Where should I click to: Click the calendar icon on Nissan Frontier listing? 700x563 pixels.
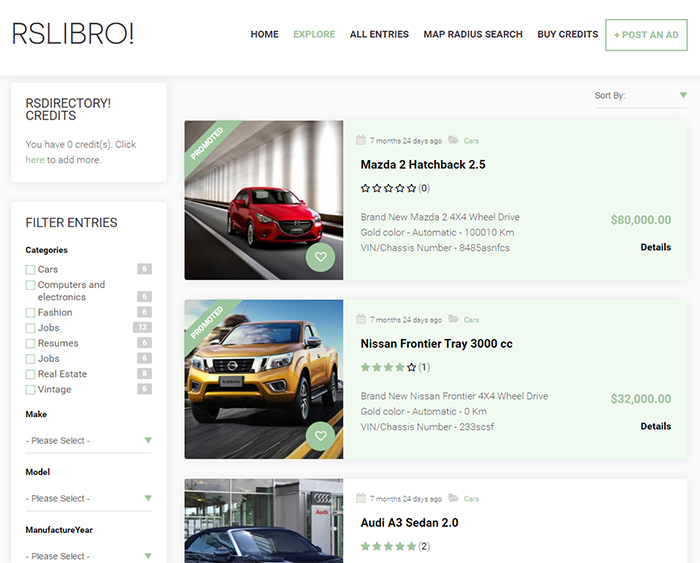361,319
